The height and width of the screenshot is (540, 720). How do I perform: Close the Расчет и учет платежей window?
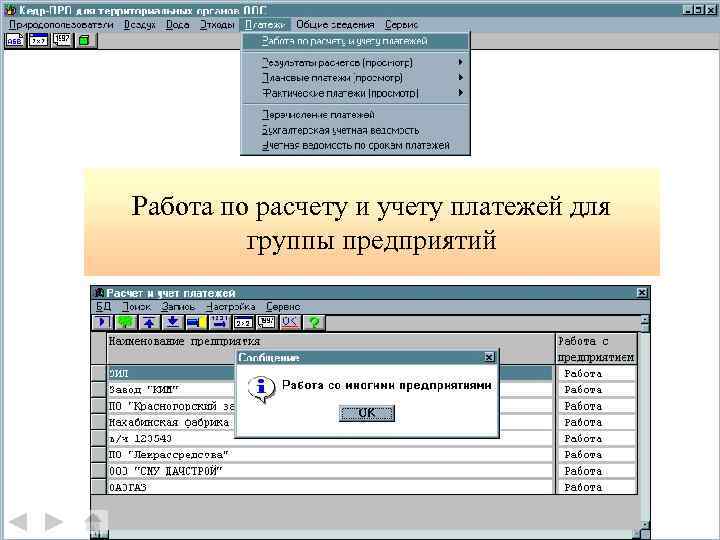click(x=642, y=292)
